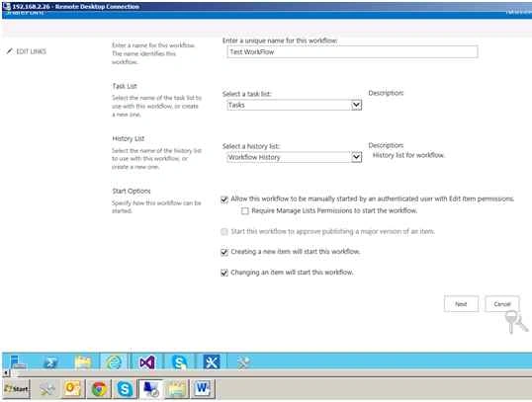This screenshot has width=532, height=402.
Task: Open tools icon next to Start
Action: coord(47,389)
